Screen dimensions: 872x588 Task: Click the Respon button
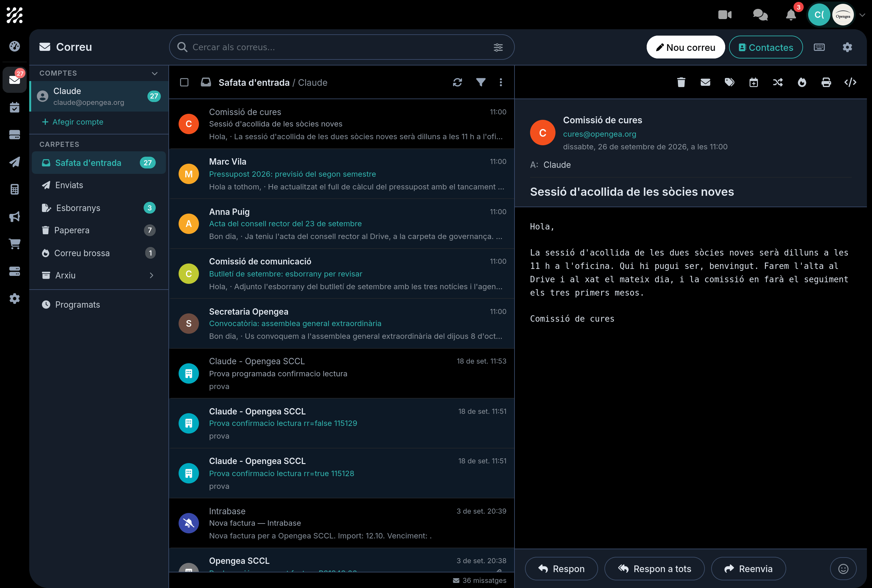click(x=561, y=569)
